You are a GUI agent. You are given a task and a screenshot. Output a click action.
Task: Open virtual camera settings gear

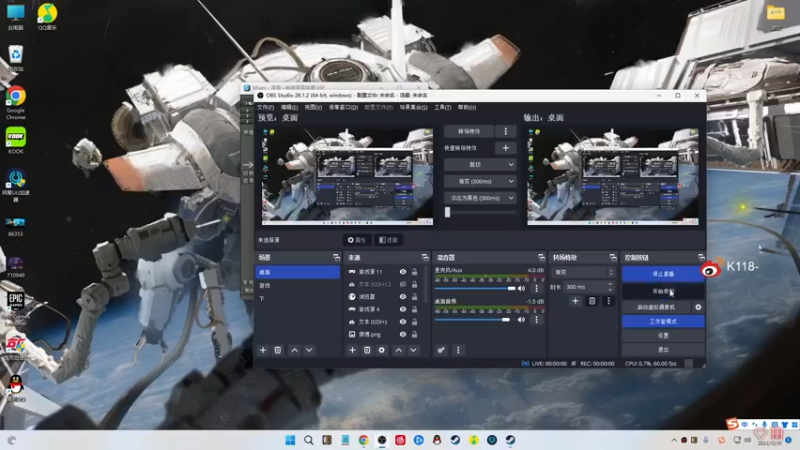[698, 307]
